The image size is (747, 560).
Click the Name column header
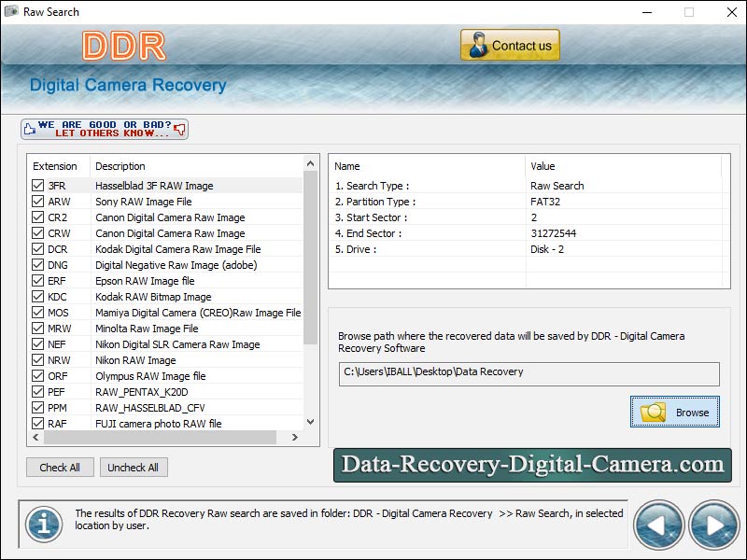pos(346,166)
